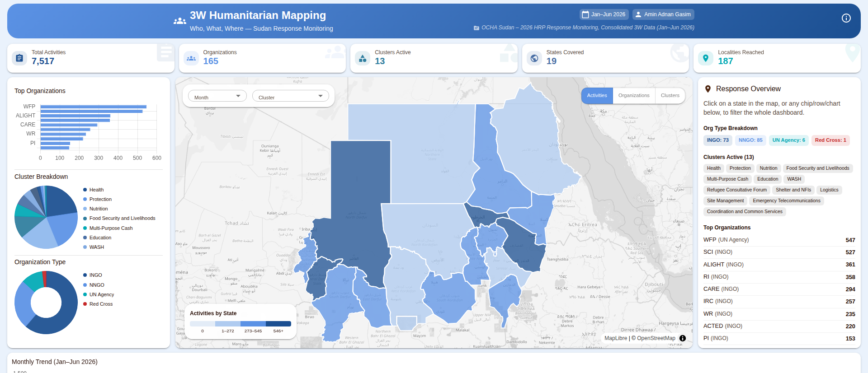Click SCI (INGO) organization row
Image resolution: width=868 pixels, height=373 pixels.
coord(779,252)
